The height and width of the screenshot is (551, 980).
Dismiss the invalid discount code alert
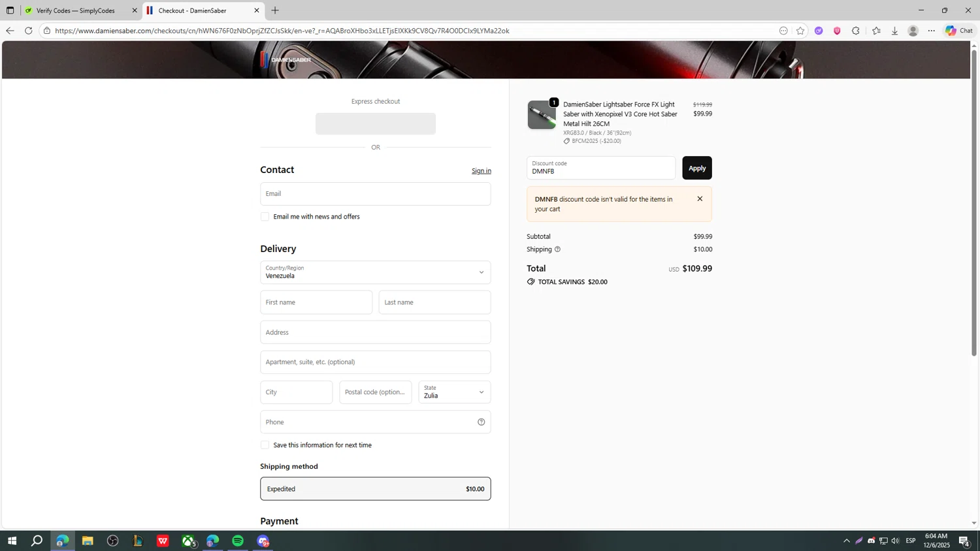700,199
